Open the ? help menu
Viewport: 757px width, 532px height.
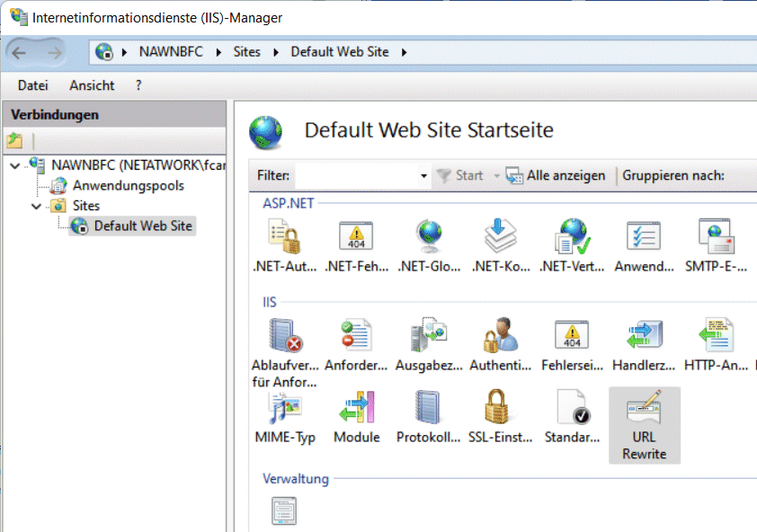[138, 85]
